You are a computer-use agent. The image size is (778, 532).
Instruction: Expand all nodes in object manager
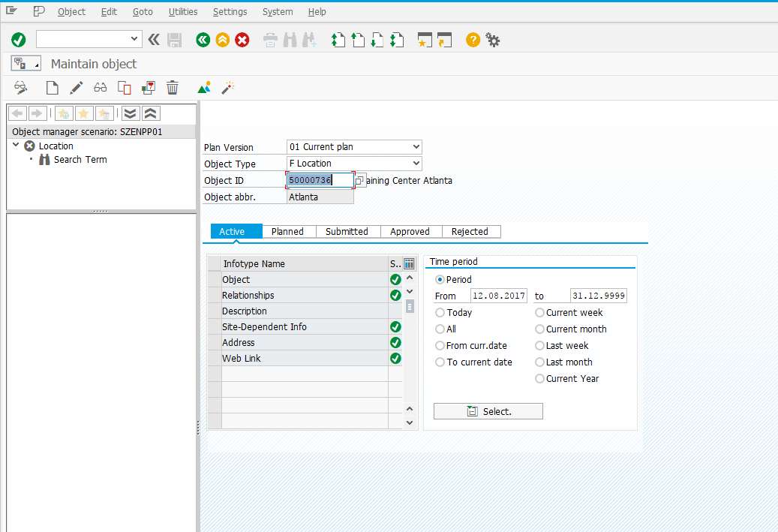(x=130, y=113)
